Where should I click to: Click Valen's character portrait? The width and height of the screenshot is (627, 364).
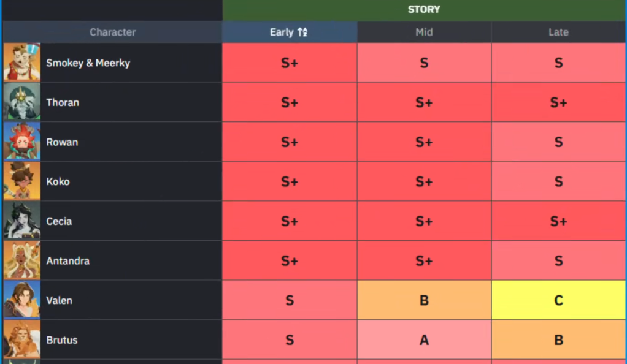tap(22, 300)
